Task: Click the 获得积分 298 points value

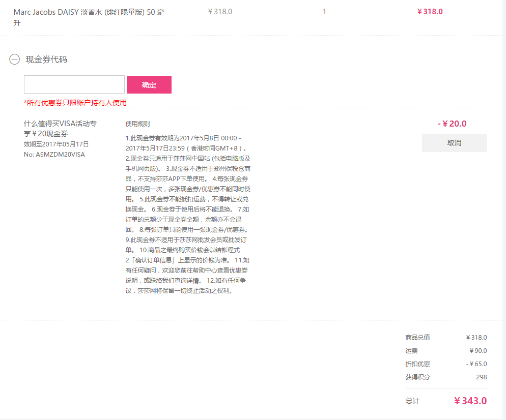Action: (x=482, y=377)
